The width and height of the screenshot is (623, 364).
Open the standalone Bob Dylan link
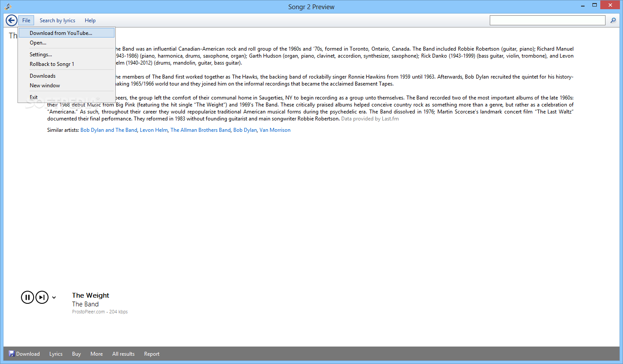(245, 130)
